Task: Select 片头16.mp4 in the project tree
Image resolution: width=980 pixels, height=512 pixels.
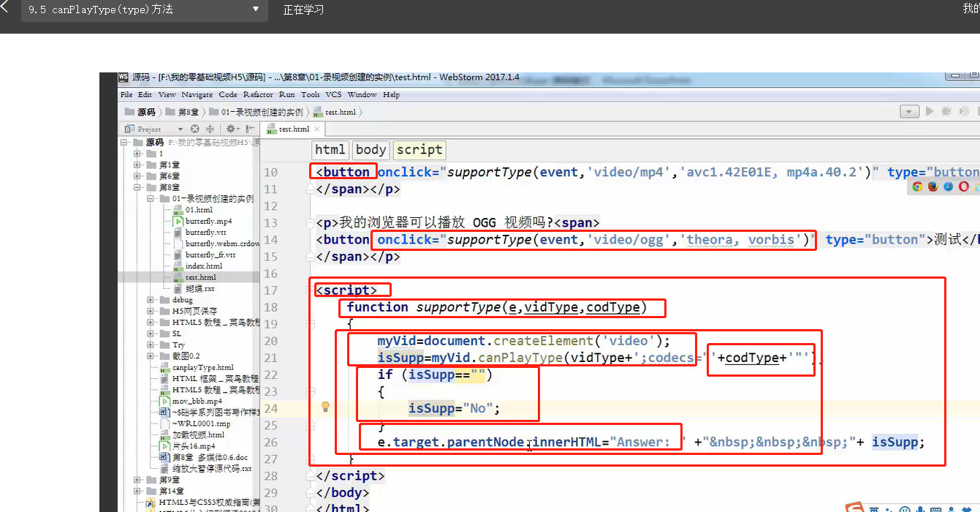Action: click(188, 446)
